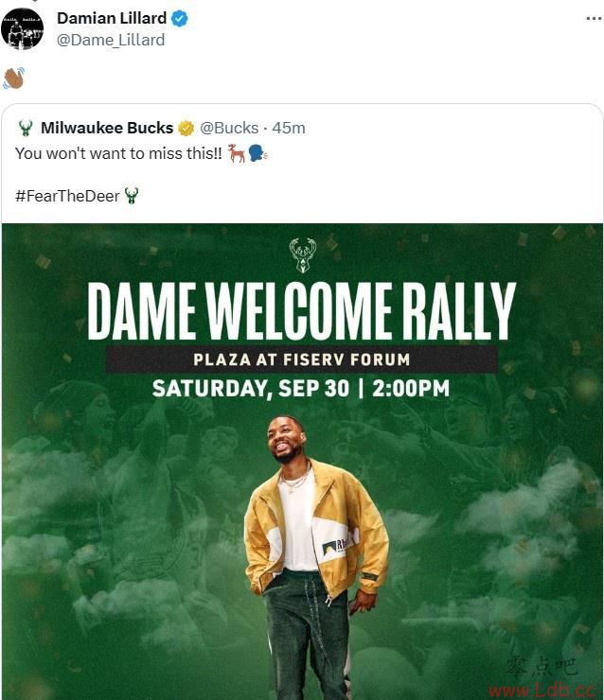Click the Saturday Sep 30 date text on the poster

(251, 389)
